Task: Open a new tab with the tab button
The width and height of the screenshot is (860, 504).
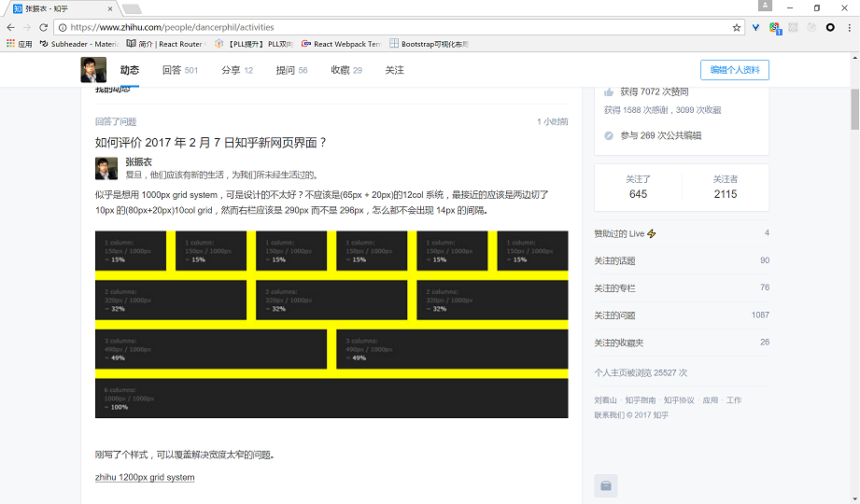Action: tap(132, 8)
